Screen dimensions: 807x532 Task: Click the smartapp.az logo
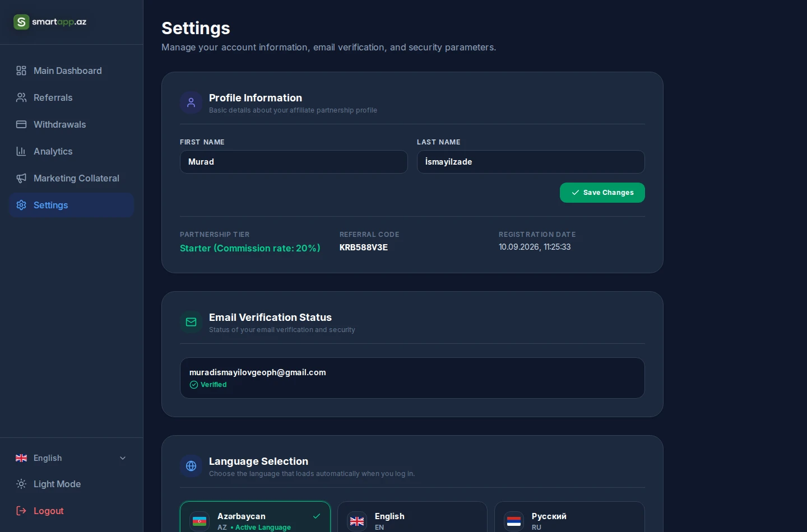click(x=50, y=22)
